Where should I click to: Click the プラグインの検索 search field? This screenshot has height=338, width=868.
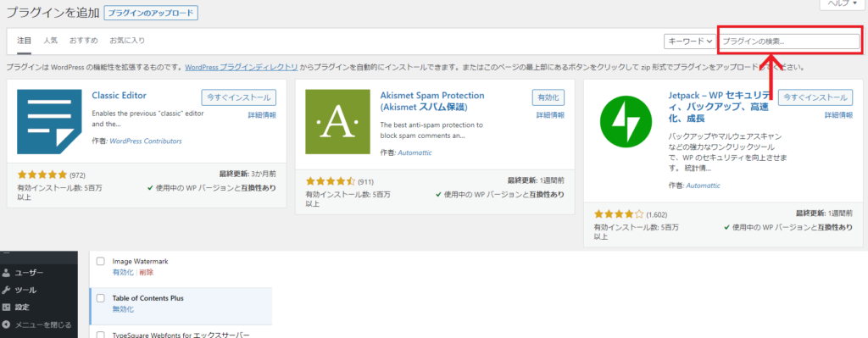[789, 42]
